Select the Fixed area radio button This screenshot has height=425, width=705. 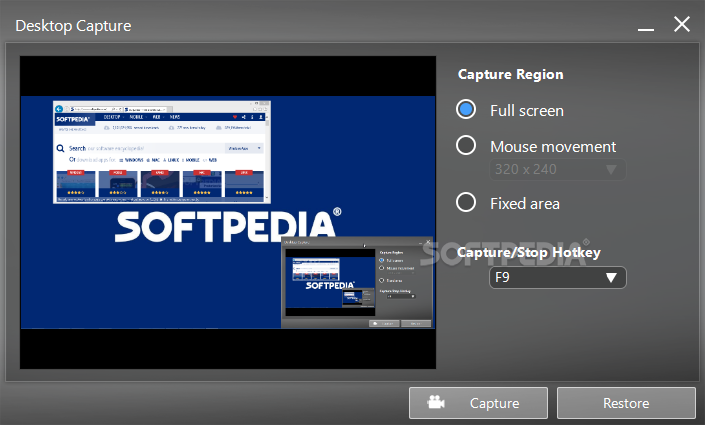466,203
